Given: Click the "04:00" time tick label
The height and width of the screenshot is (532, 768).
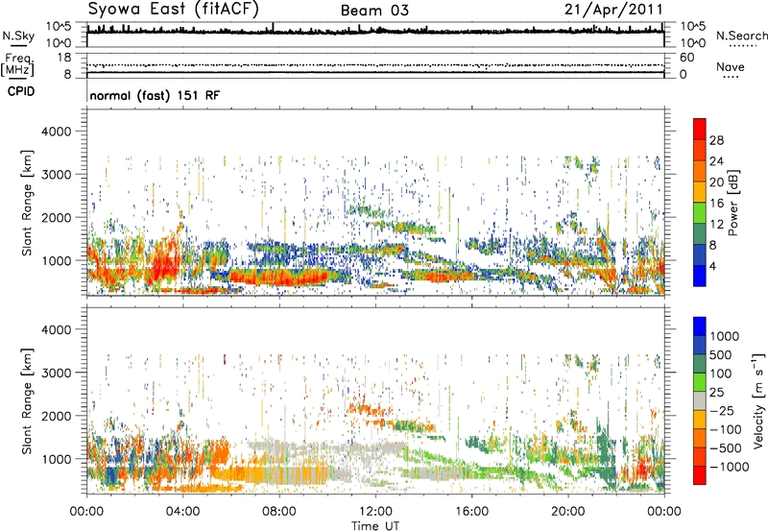Looking at the screenshot, I should pyautogui.click(x=182, y=512).
